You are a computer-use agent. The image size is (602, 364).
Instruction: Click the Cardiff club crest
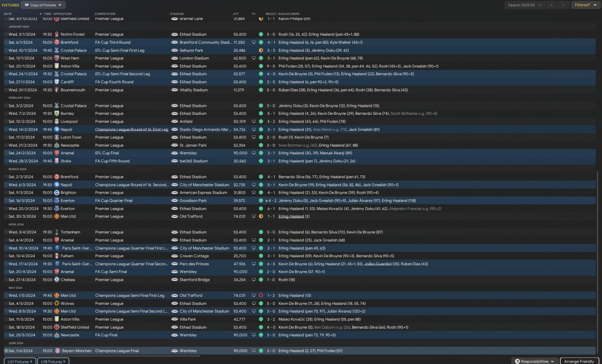coord(57,82)
